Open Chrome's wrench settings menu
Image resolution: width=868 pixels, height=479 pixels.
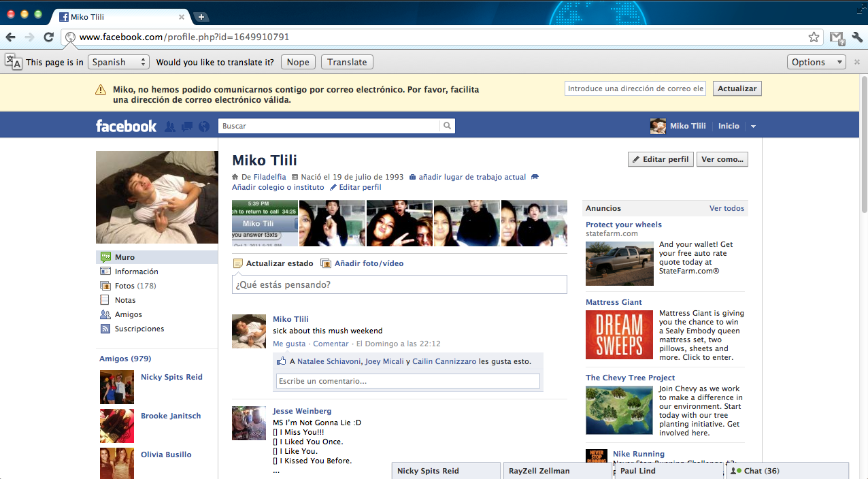pyautogui.click(x=856, y=37)
